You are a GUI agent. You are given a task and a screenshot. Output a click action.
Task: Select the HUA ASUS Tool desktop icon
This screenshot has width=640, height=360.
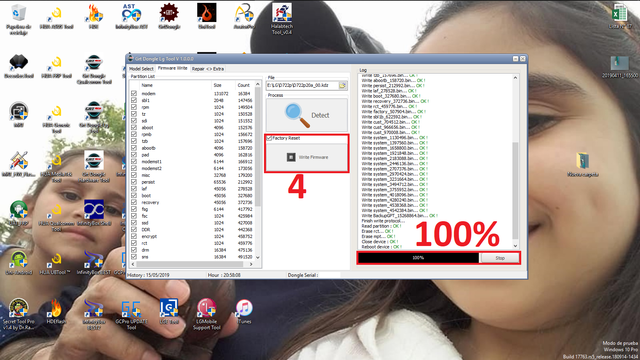point(56,17)
